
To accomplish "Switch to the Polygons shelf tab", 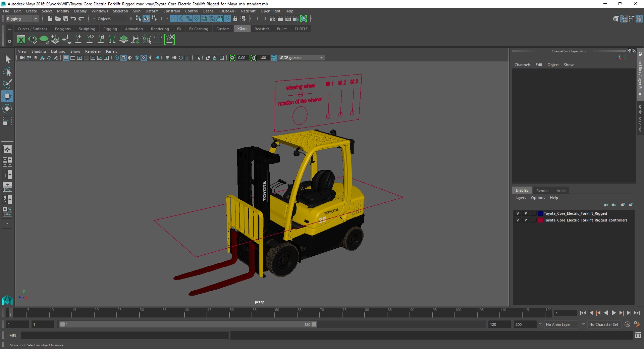I will [63, 29].
